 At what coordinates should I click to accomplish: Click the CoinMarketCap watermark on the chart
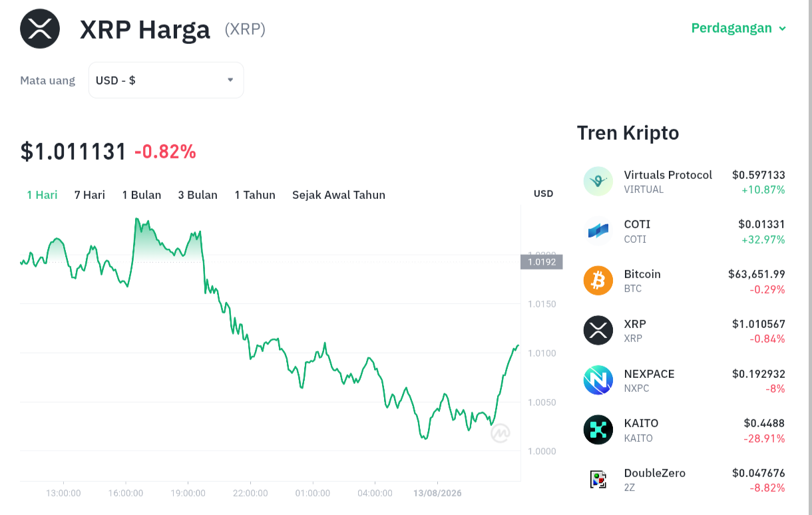tap(501, 433)
